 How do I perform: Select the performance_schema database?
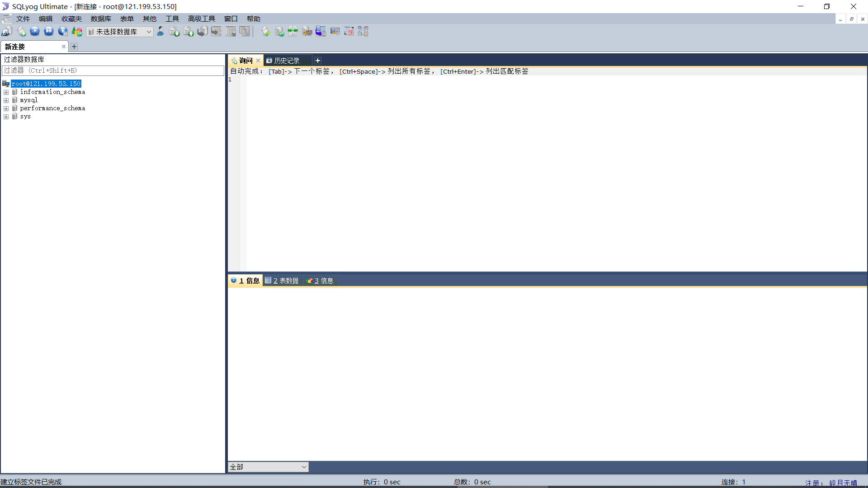tap(52, 108)
